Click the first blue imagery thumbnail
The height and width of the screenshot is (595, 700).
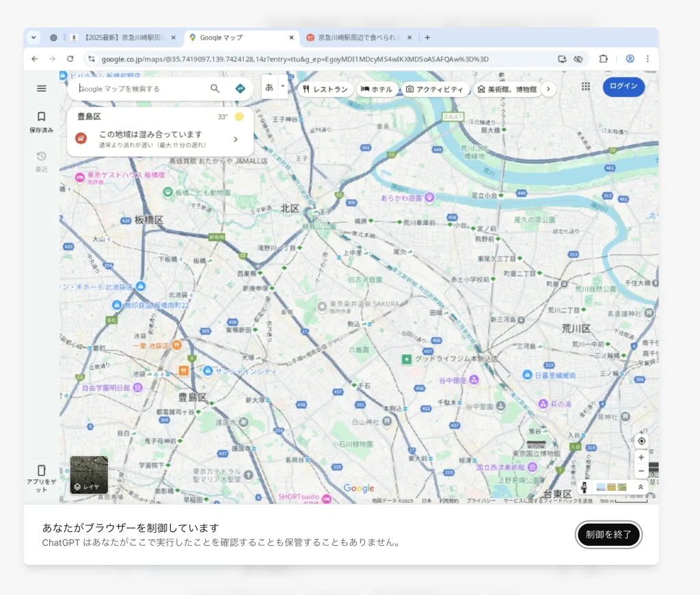[x=601, y=487]
